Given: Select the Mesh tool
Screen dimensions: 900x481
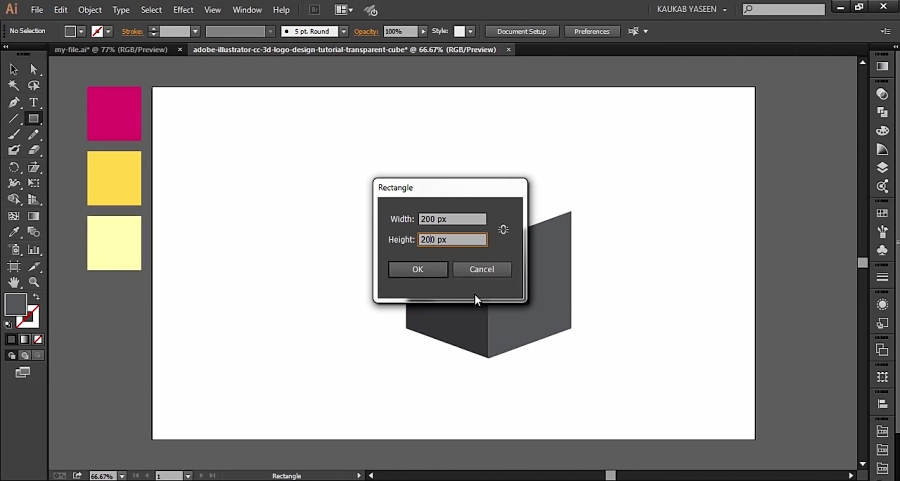Looking at the screenshot, I should coord(14,216).
